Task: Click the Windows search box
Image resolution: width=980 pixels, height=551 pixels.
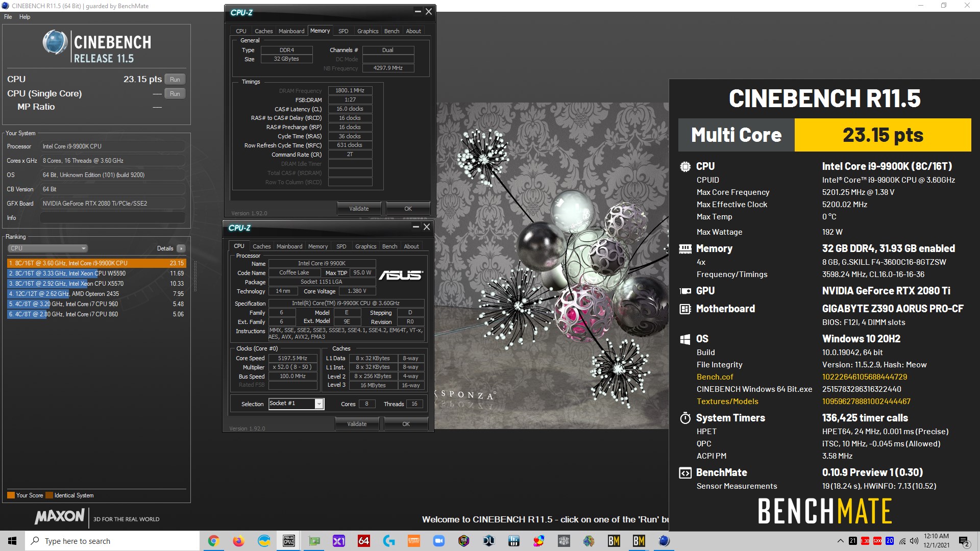Action: pos(112,541)
